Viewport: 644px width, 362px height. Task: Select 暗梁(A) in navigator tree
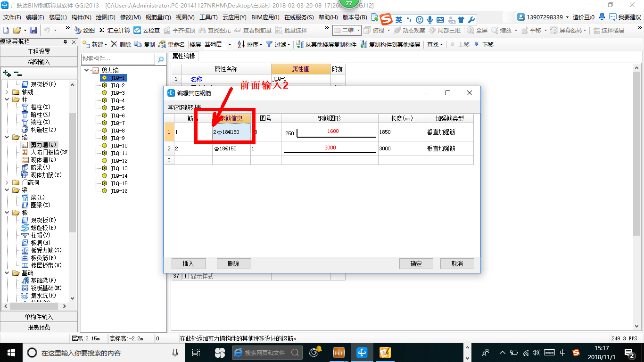coord(41,167)
